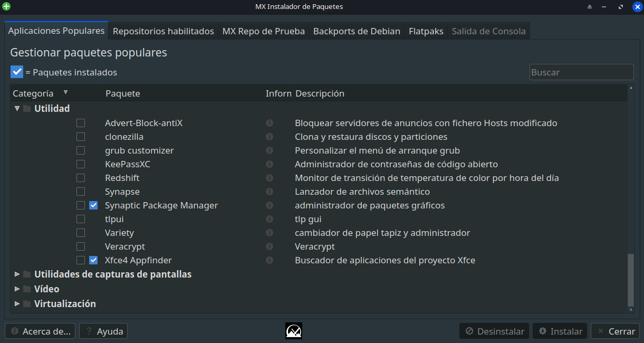Mark the tlpui checkbox
The width and height of the screenshot is (644, 343).
click(x=81, y=219)
